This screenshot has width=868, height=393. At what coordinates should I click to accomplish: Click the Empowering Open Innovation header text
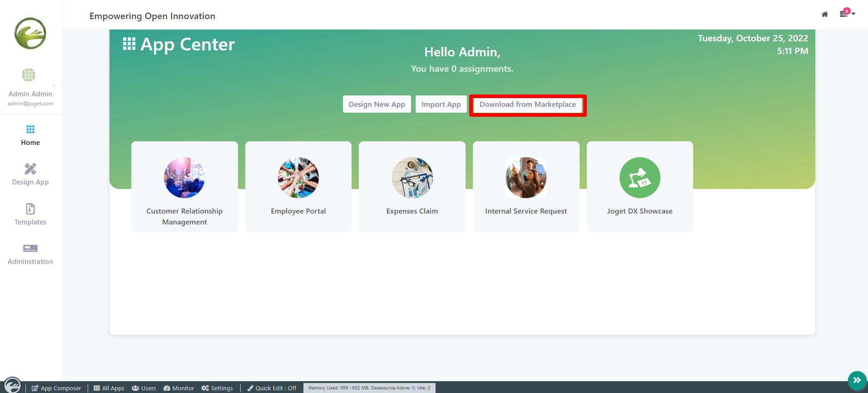pyautogui.click(x=152, y=16)
